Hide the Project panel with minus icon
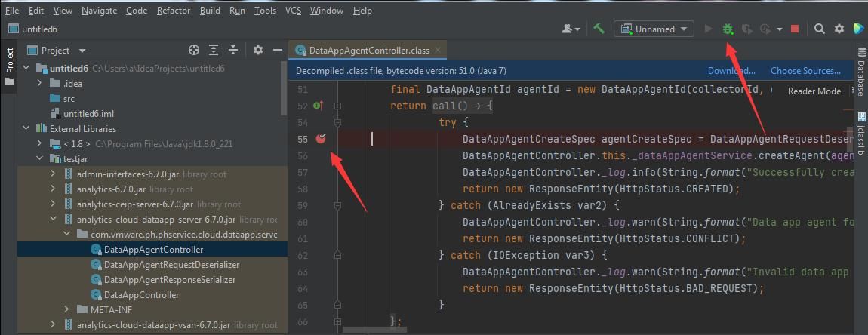Image resolution: width=868 pixels, height=335 pixels. tap(278, 51)
